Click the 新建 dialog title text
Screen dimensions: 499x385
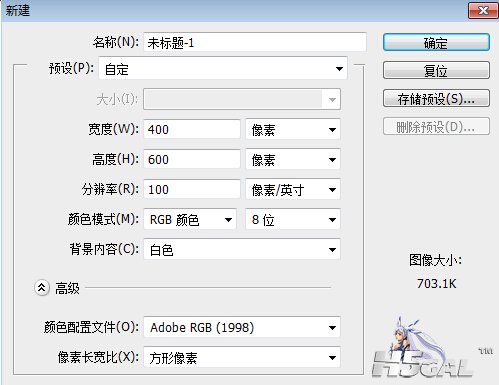(x=18, y=10)
